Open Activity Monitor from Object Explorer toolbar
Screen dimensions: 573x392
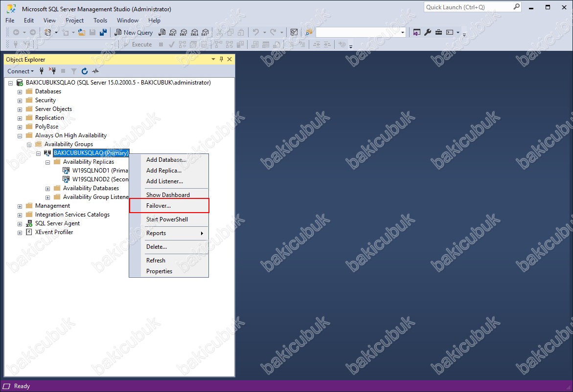(x=95, y=71)
